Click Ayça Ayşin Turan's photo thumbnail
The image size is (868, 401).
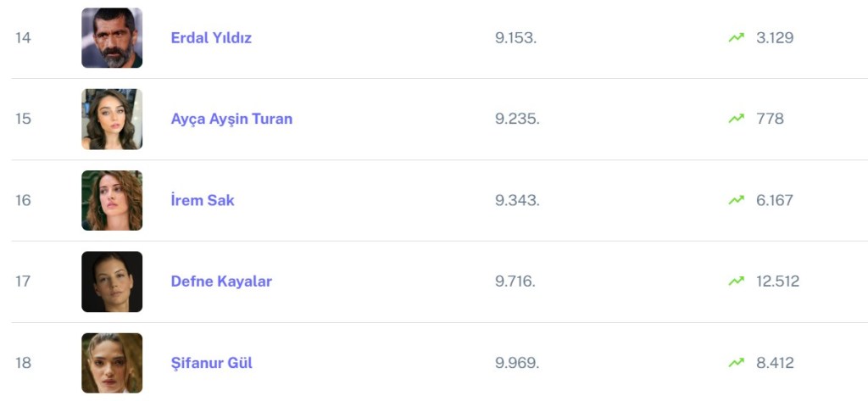[112, 120]
